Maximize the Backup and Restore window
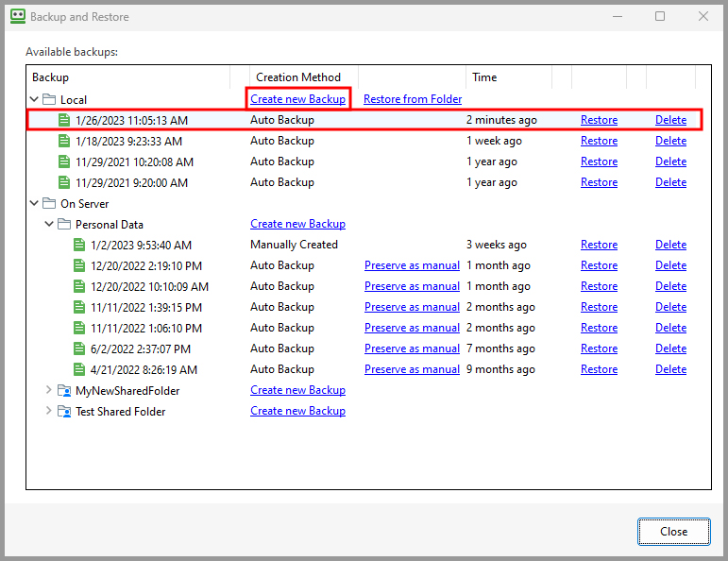Screen dimensions: 728x561 click(660, 17)
